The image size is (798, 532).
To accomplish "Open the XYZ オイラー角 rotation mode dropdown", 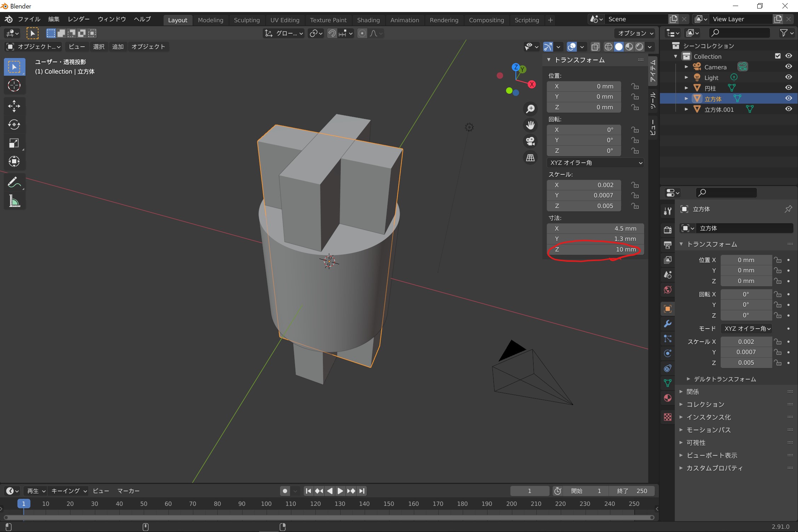I will (x=595, y=163).
